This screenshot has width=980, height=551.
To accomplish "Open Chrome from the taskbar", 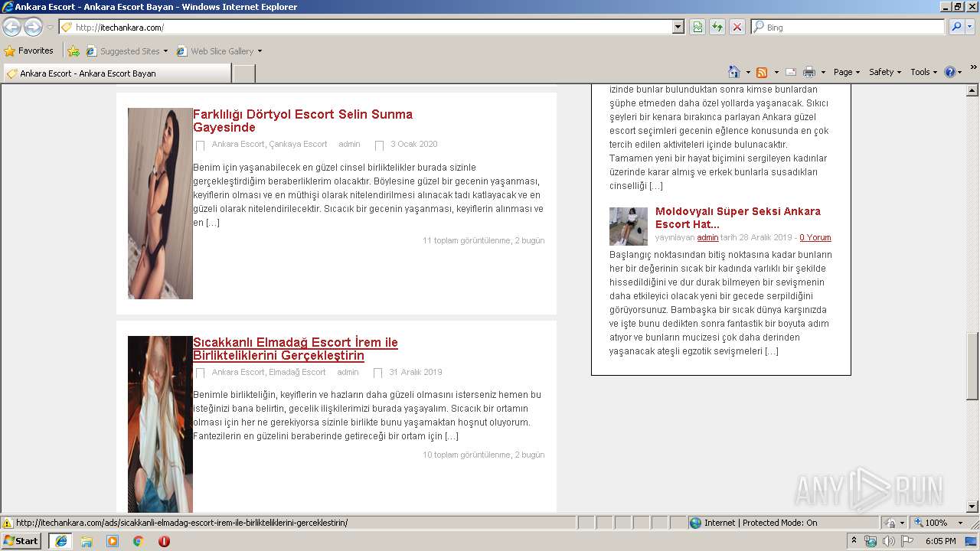I will (139, 541).
